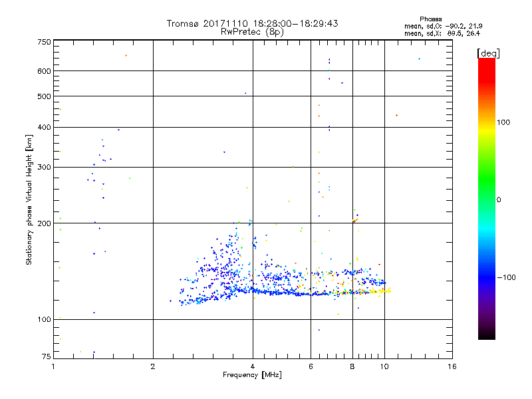Click the y-axis label '75'
The width and height of the screenshot is (532, 399).
[x=47, y=356]
